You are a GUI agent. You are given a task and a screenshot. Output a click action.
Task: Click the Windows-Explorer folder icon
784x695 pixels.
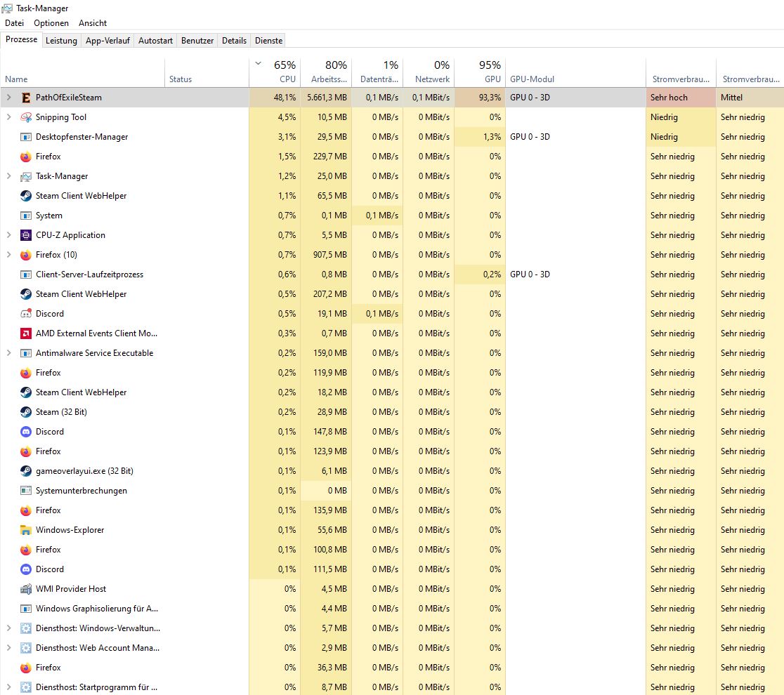26,530
